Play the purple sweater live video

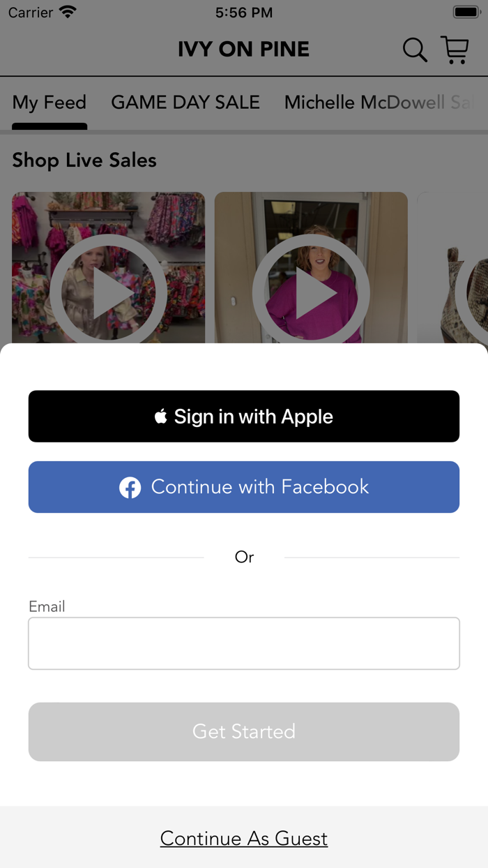pos(311,293)
